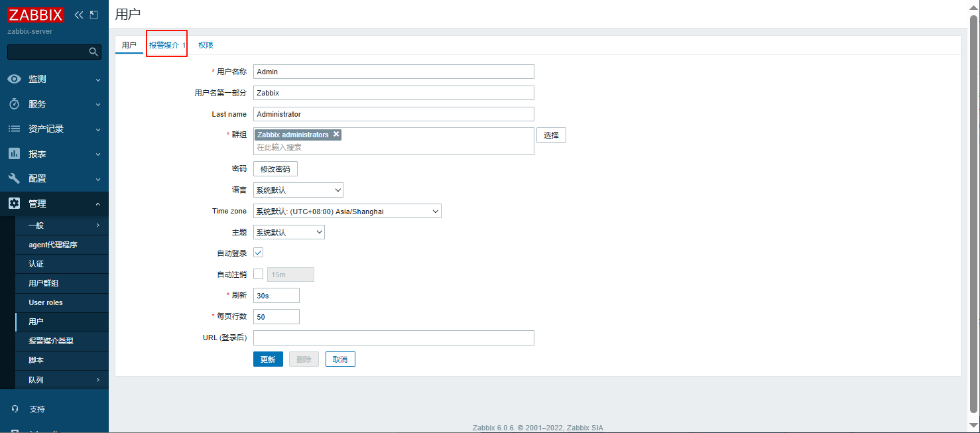This screenshot has width=980, height=433.
Task: Click the 群组 search input
Action: tap(394, 148)
